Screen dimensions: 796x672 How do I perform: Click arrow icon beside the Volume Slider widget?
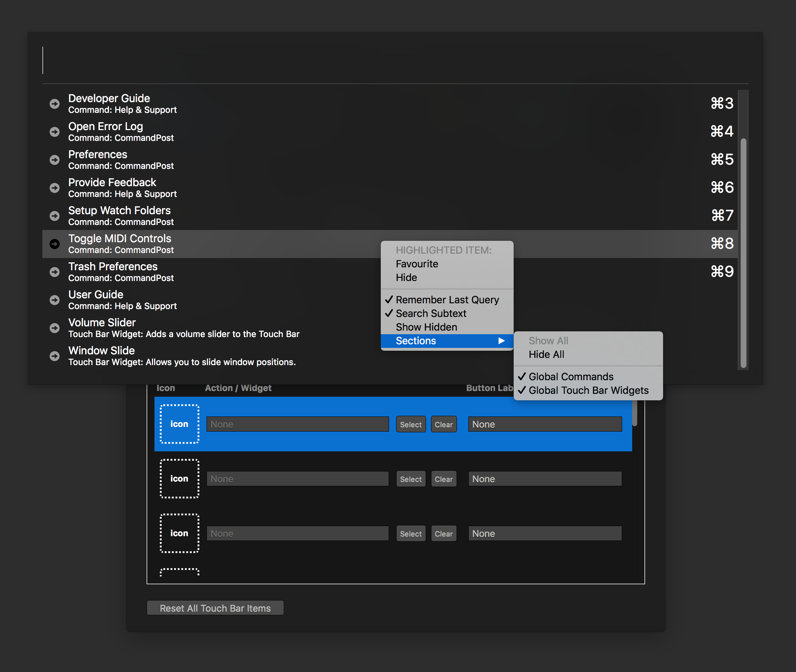55,328
